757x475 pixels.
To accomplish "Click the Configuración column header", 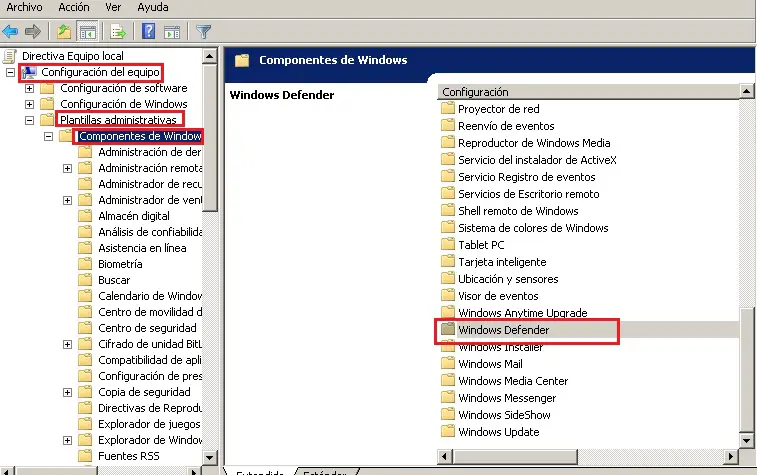I will (x=588, y=92).
